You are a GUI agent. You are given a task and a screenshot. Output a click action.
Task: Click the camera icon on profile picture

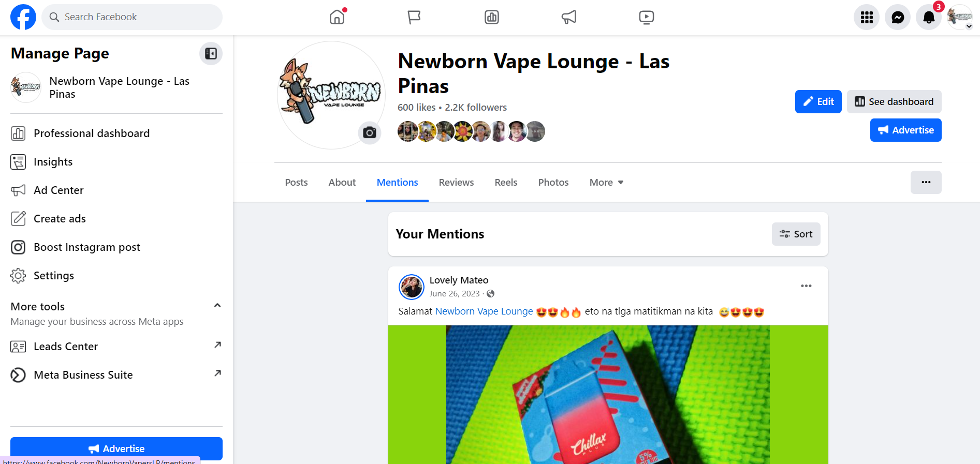click(370, 133)
